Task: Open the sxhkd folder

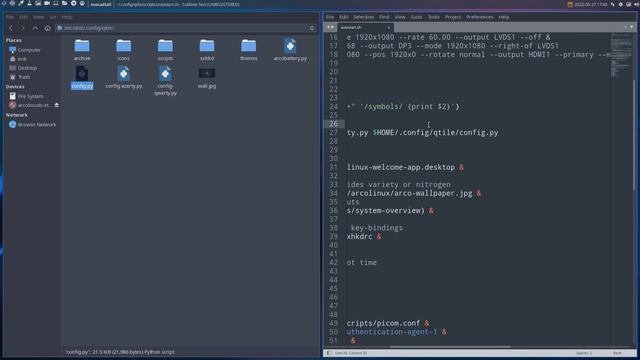Action: coord(207,49)
